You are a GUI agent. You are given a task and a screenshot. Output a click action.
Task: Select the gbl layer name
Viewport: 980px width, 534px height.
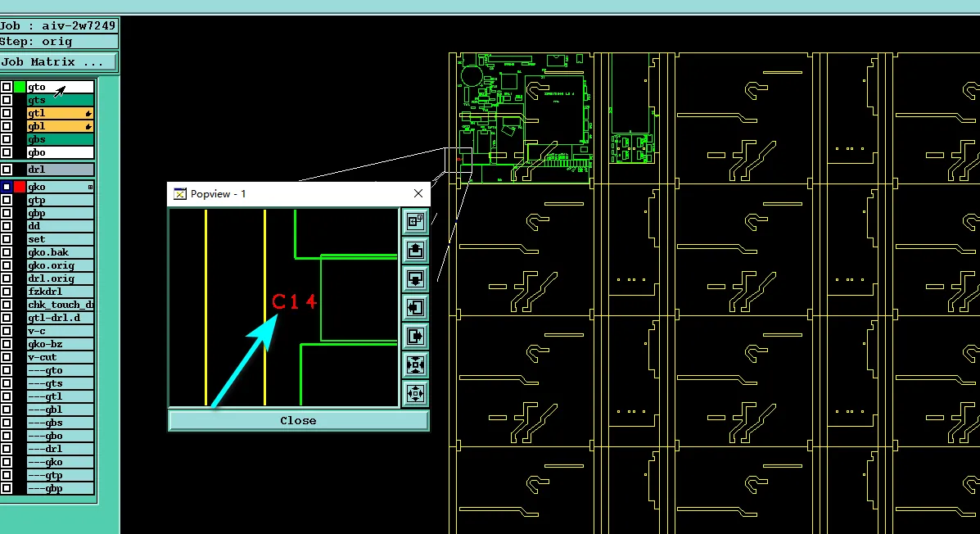click(60, 126)
